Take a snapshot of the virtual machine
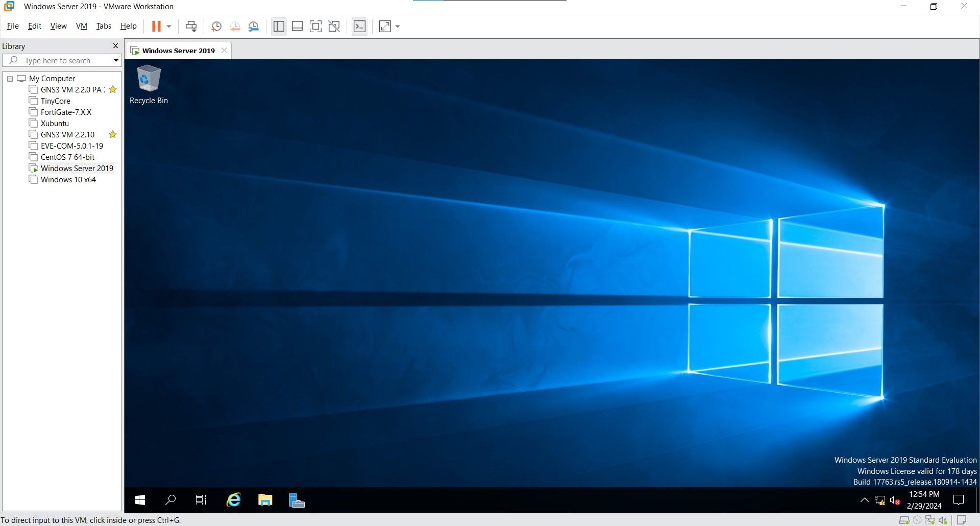 point(216,26)
